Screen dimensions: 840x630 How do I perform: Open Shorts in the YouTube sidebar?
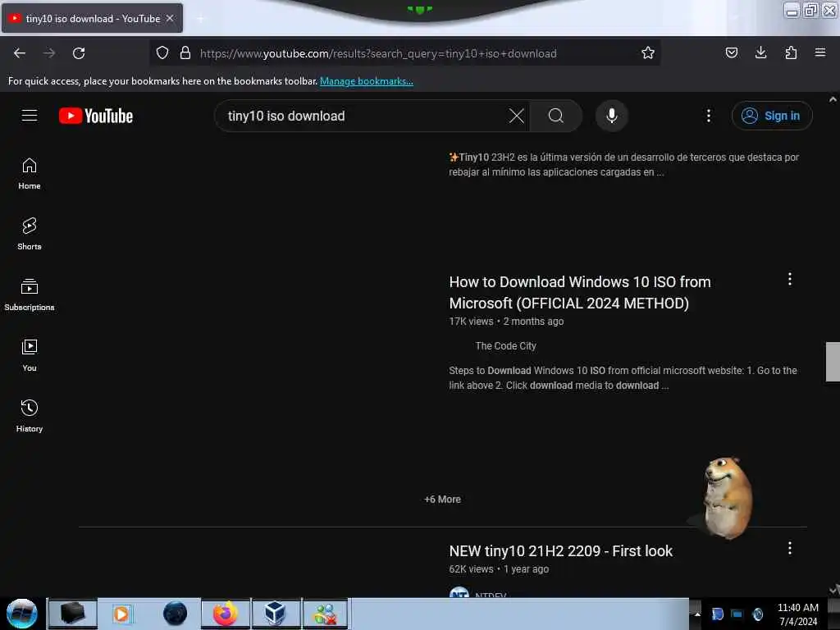click(x=30, y=234)
